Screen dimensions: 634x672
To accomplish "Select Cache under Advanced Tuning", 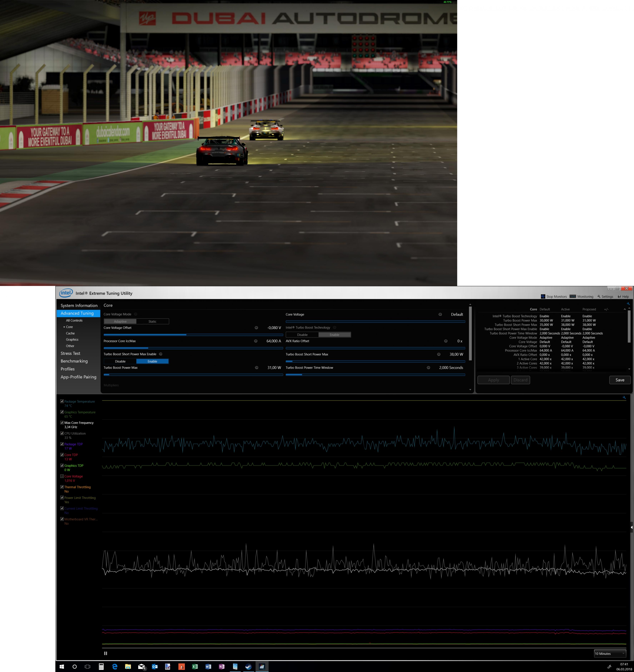I will [70, 333].
